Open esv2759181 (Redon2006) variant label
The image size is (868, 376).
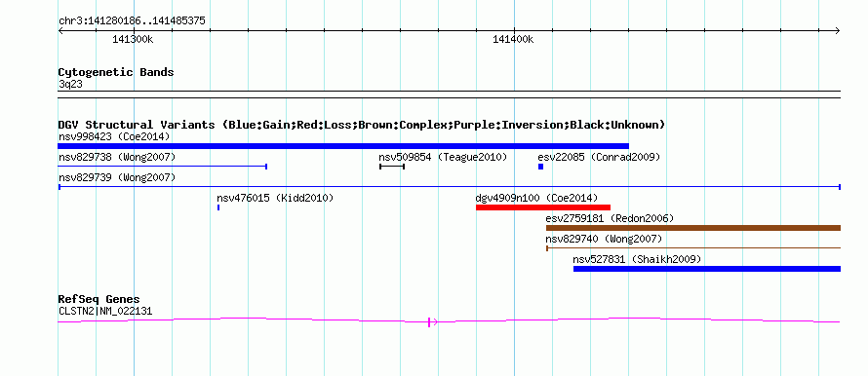click(x=610, y=218)
